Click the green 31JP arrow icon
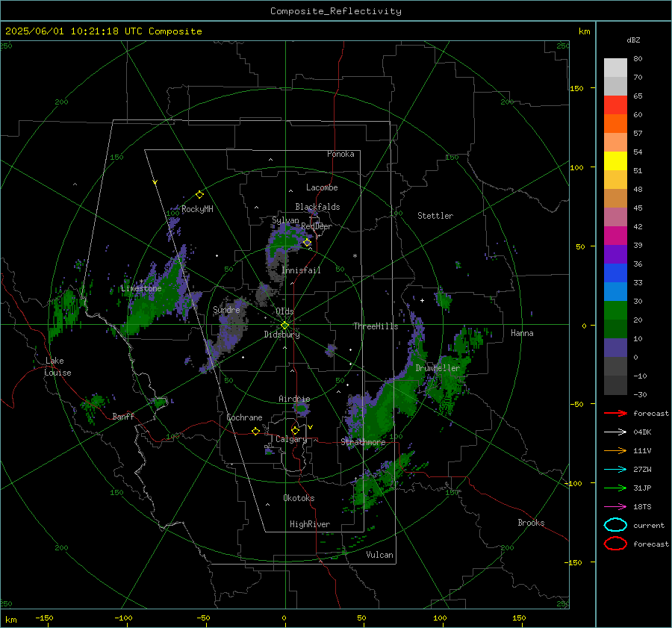672x628 pixels. click(x=615, y=488)
